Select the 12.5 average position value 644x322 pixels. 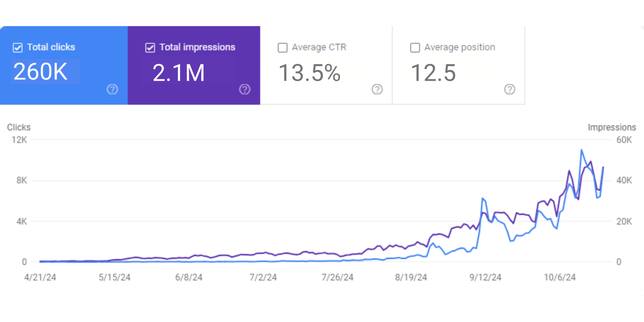433,73
